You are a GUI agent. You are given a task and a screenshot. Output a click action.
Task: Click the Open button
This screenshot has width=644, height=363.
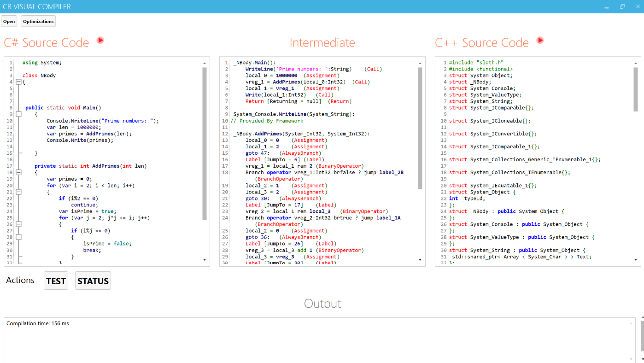[x=9, y=21]
